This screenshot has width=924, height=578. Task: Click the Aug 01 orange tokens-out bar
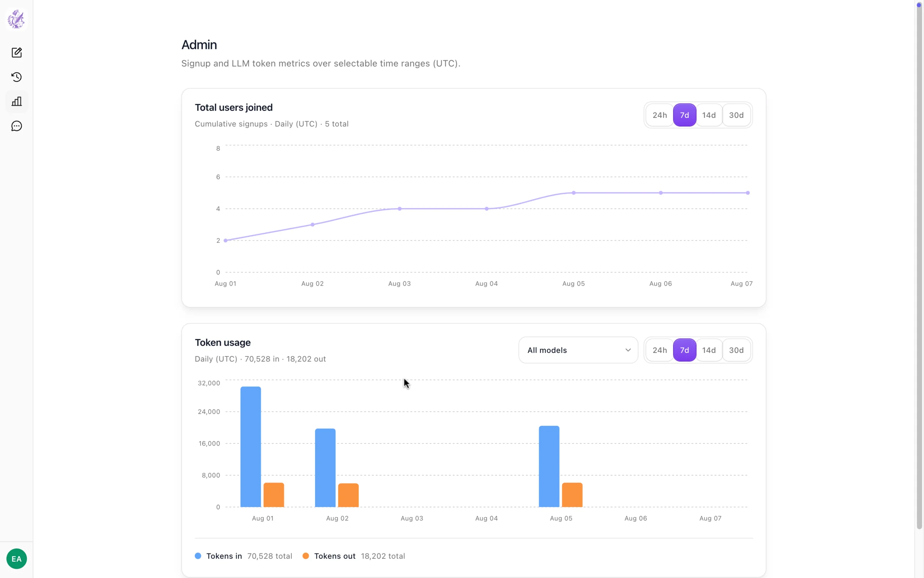tap(274, 495)
